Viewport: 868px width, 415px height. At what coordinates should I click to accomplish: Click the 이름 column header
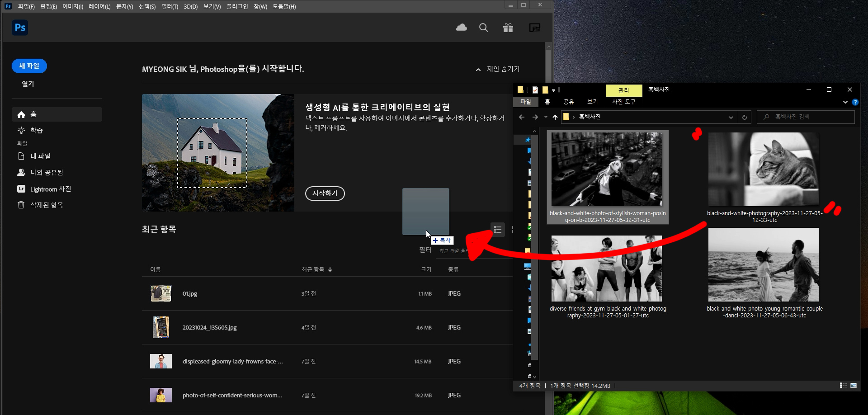pos(156,269)
